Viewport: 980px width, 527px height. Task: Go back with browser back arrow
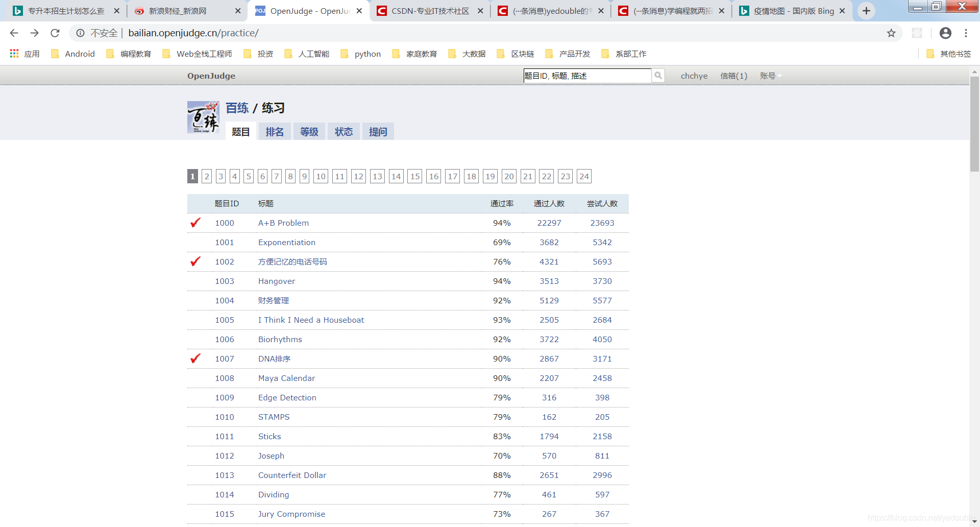tap(14, 33)
